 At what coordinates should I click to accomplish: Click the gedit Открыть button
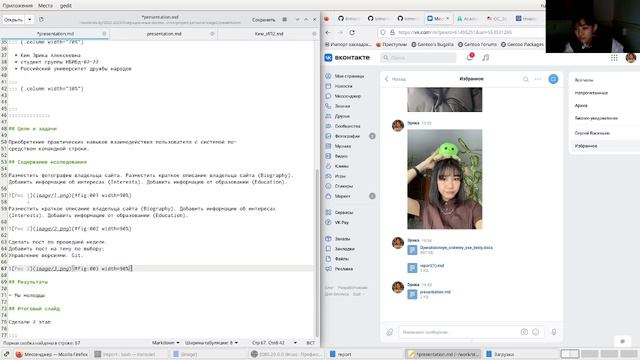13,20
